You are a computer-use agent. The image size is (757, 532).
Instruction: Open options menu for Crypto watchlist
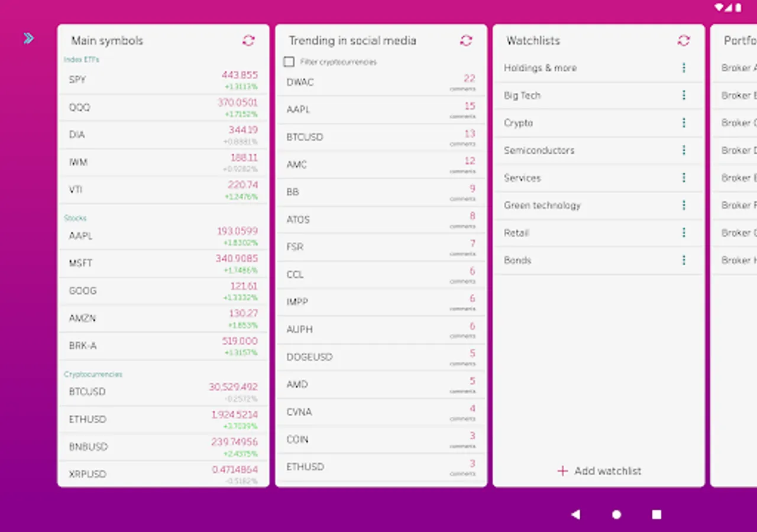click(x=684, y=123)
